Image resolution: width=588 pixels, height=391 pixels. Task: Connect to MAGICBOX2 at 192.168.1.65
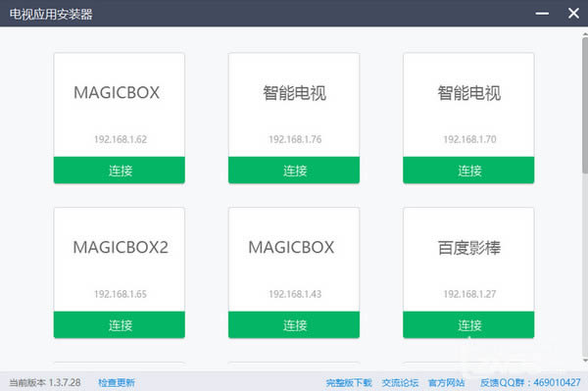tap(120, 324)
